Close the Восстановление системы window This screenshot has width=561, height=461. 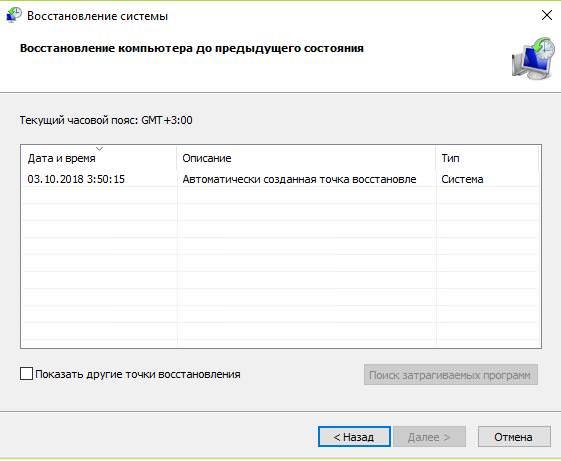[x=547, y=15]
